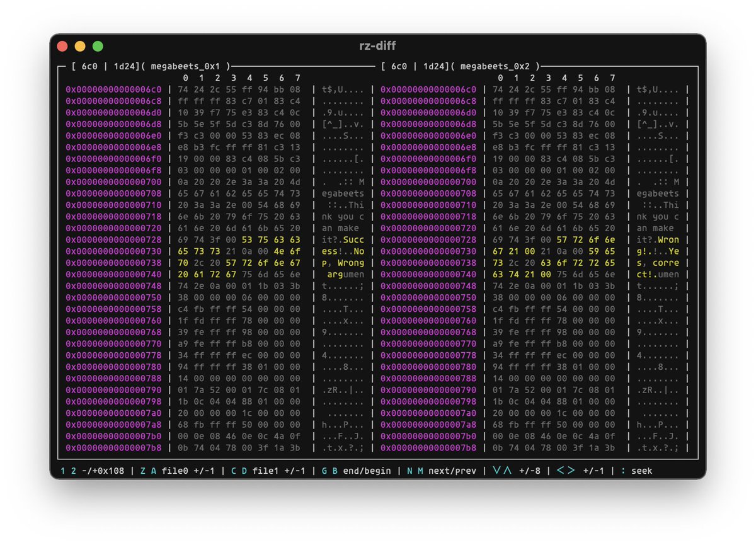Select highlighted bytes '53 75 63 63' in left pane
Viewport: 756px width, 545px height.
pos(271,240)
